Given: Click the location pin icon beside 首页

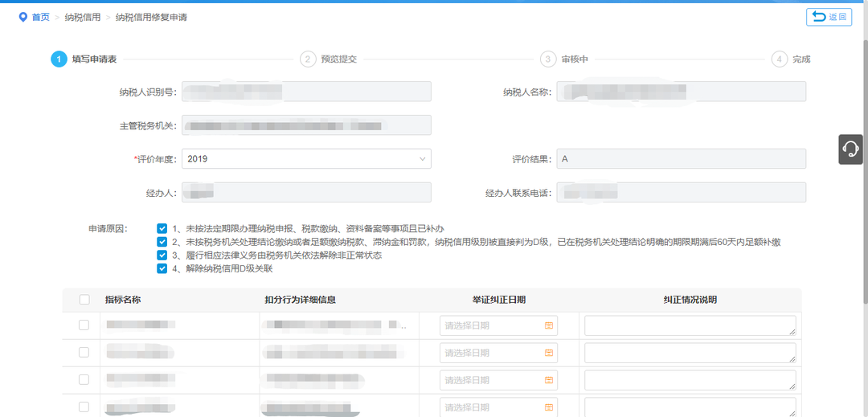Looking at the screenshot, I should (x=23, y=17).
